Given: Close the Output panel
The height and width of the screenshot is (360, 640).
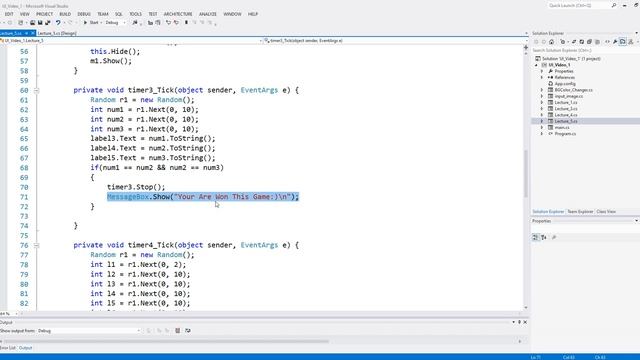Looking at the screenshot, I should (525, 322).
